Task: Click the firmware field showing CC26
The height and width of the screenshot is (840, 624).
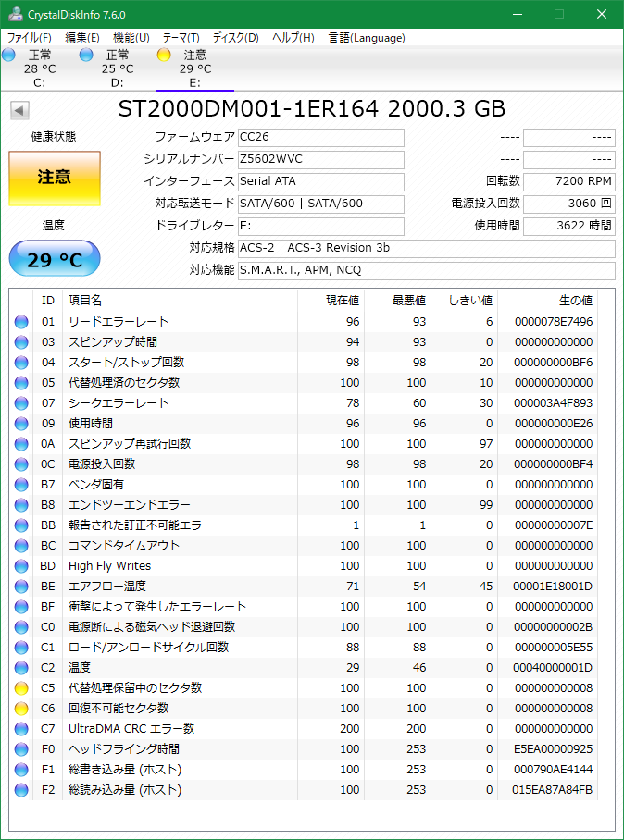Action: (320, 137)
